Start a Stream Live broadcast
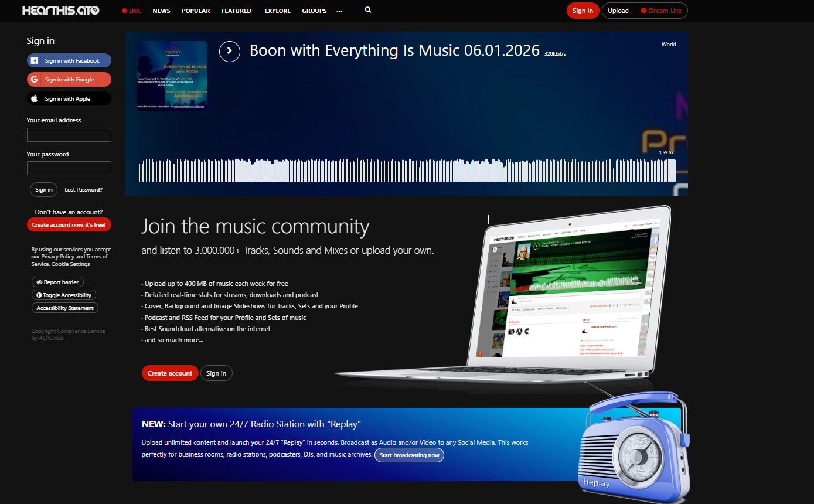The width and height of the screenshot is (814, 504). point(661,10)
